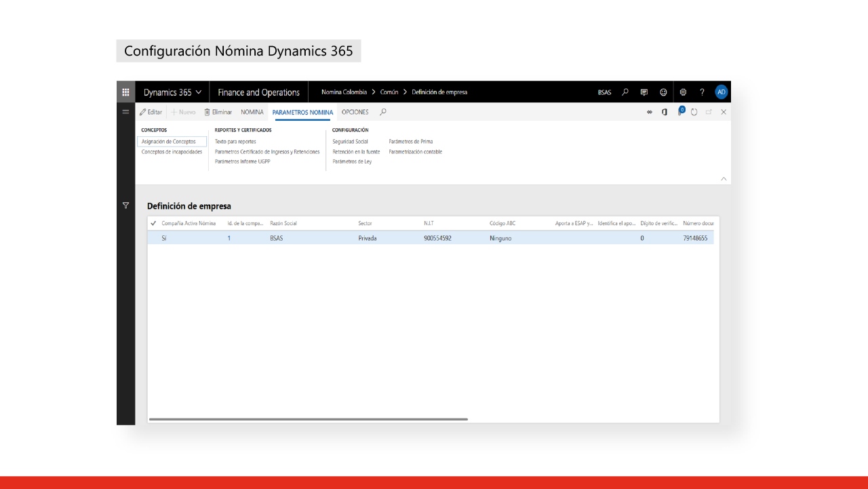Click the smiley feedback icon
868x489 pixels.
663,92
